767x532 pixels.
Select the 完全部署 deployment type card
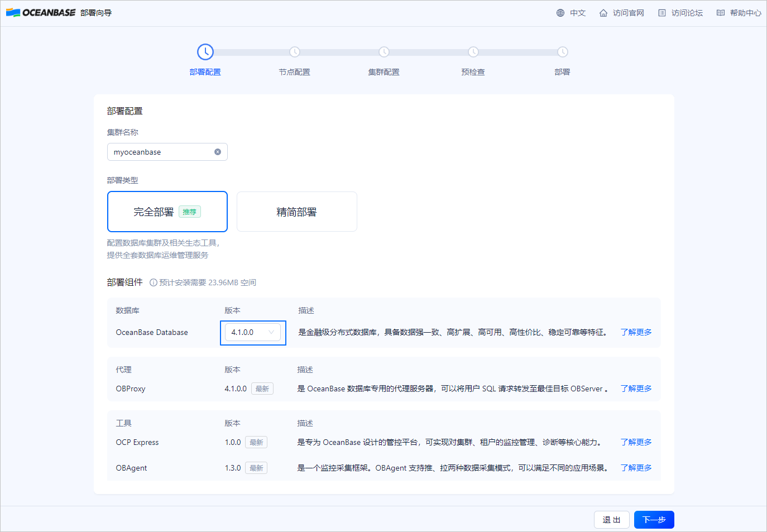167,212
